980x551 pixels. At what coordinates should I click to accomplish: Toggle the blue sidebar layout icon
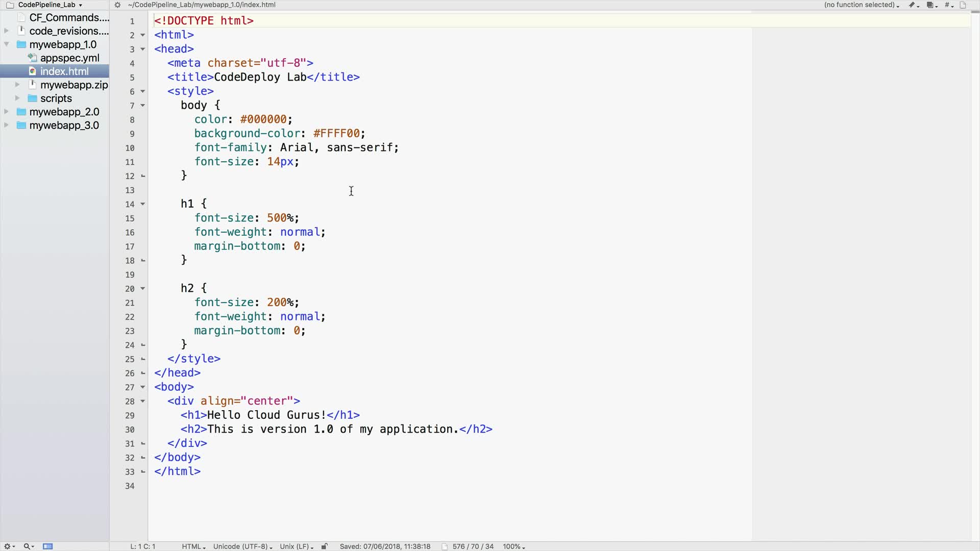(x=48, y=546)
